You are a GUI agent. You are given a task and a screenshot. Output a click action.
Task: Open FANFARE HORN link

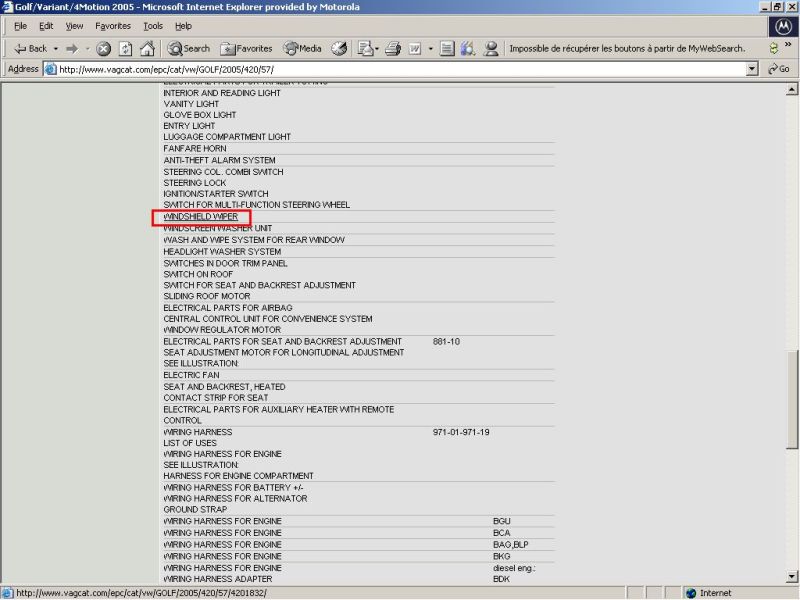point(195,148)
